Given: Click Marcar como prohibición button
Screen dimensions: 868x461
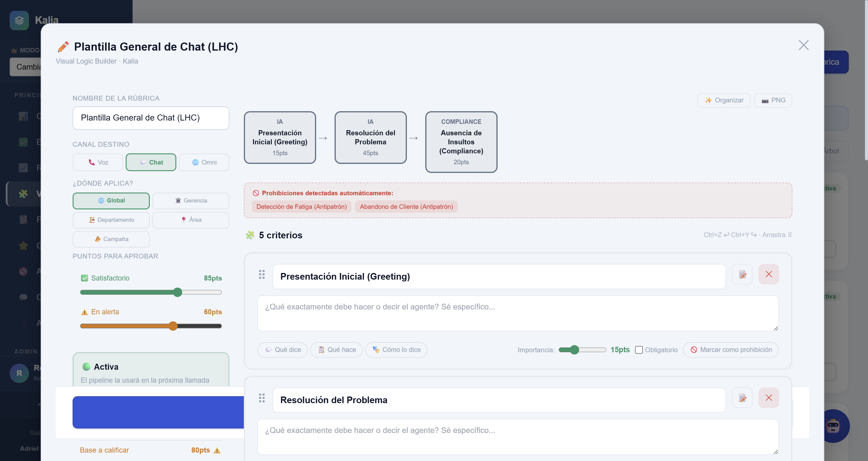Looking at the screenshot, I should click(731, 350).
